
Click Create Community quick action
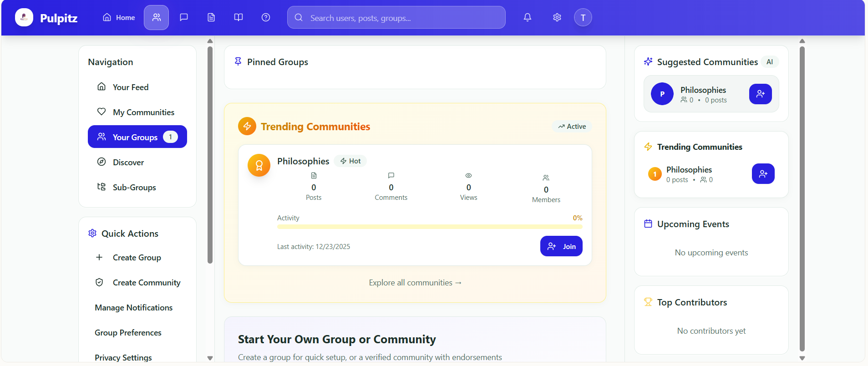click(137, 283)
